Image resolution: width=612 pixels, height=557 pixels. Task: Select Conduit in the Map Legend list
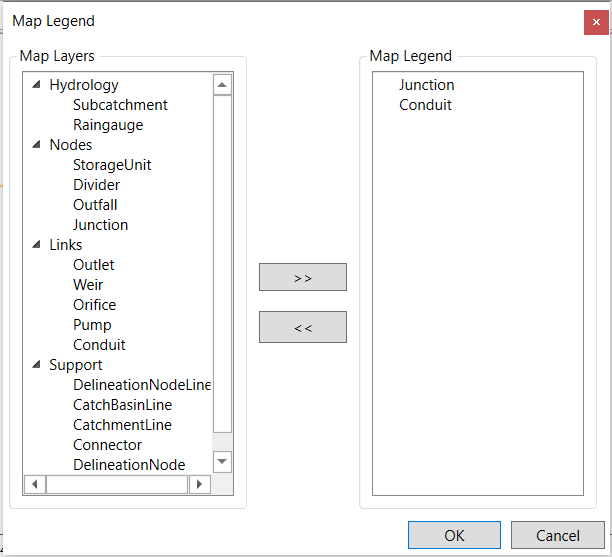pyautogui.click(x=425, y=105)
